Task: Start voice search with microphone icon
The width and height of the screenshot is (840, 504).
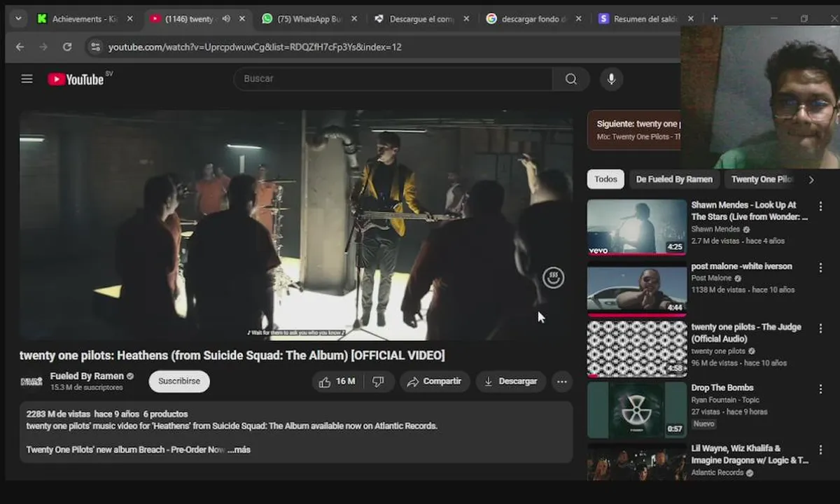Action: 611,79
